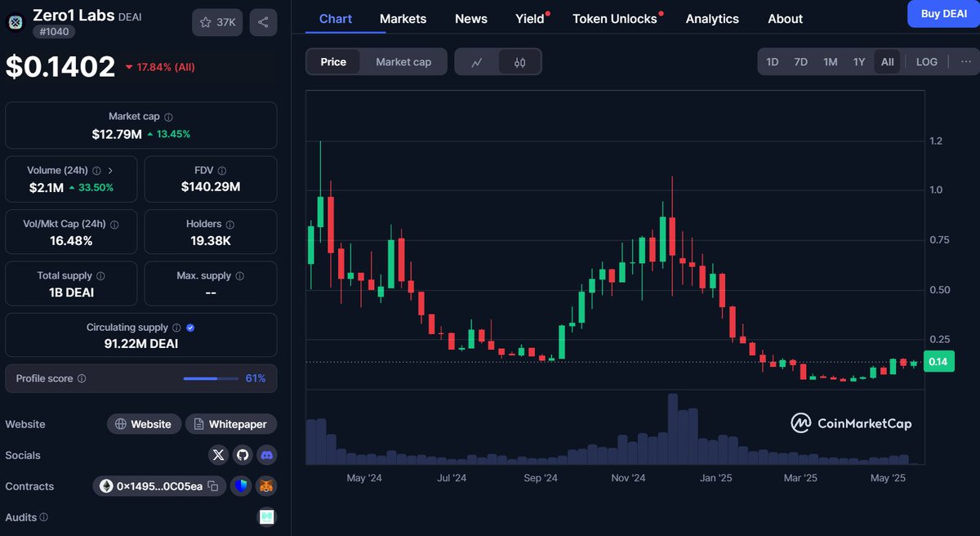
Task: Click the Audits info icon
Action: click(44, 517)
